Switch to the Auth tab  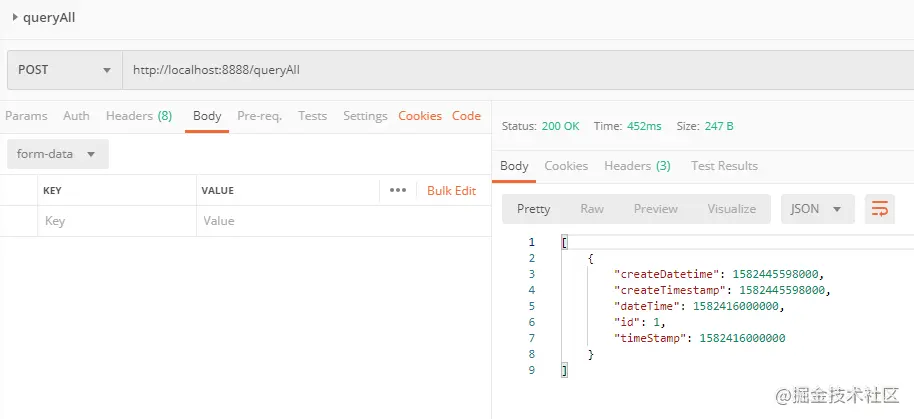[77, 116]
